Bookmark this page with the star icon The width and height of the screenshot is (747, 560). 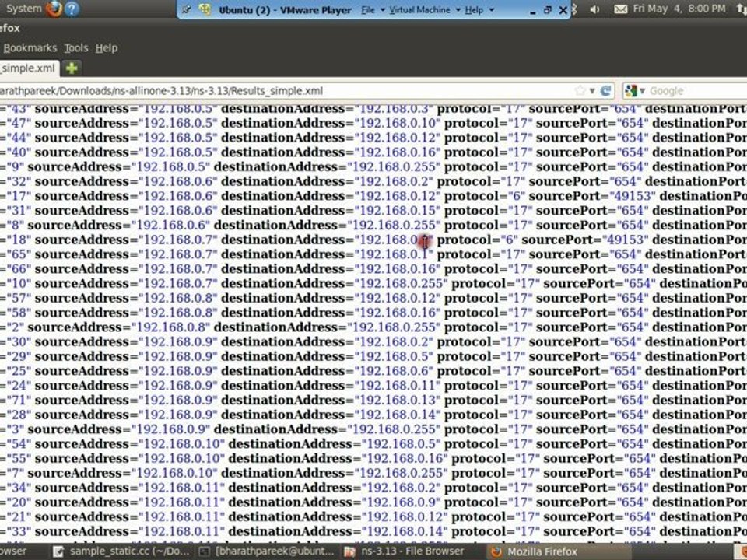point(580,90)
